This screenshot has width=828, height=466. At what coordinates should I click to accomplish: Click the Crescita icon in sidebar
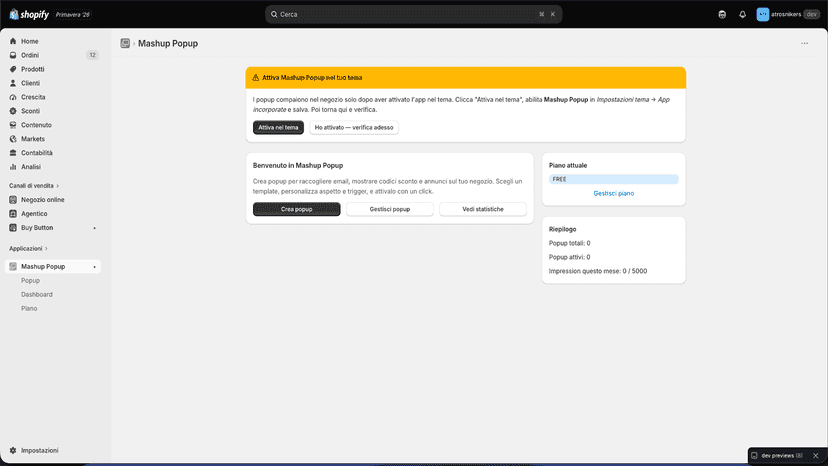click(13, 97)
